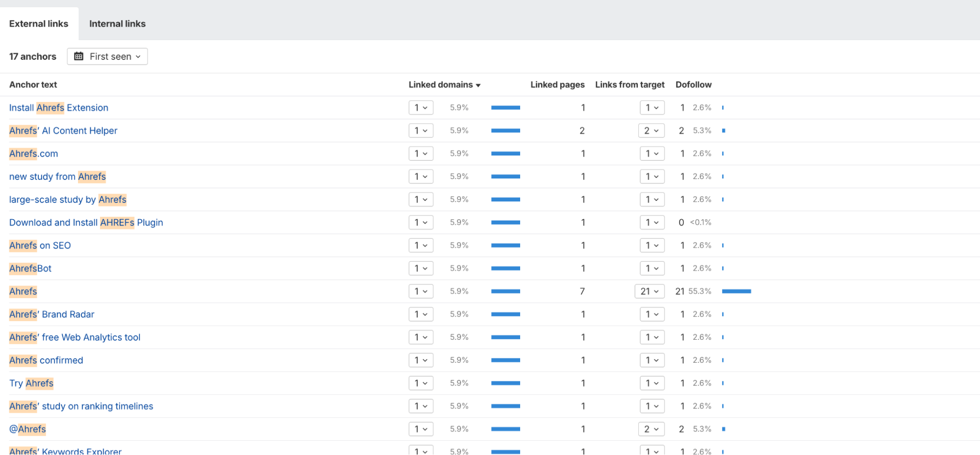980x455 pixels.
Task: Sort by the Linked pages column header
Action: [557, 85]
